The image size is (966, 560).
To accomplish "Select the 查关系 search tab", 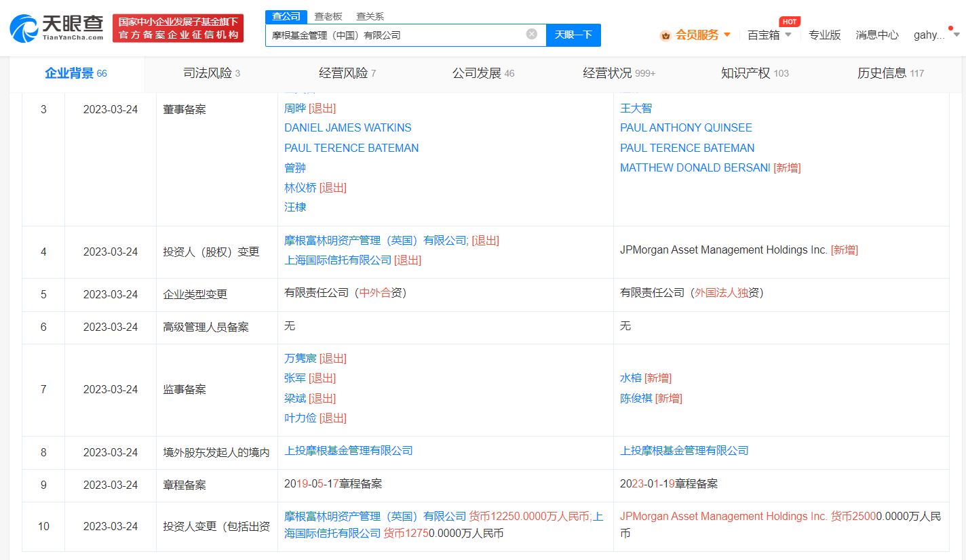I will click(370, 16).
